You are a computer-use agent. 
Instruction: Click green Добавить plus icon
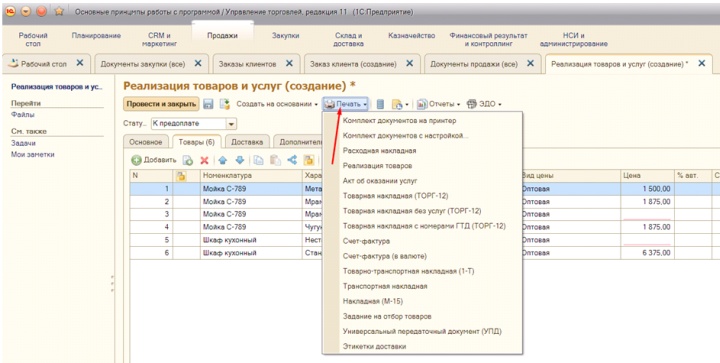(x=136, y=160)
